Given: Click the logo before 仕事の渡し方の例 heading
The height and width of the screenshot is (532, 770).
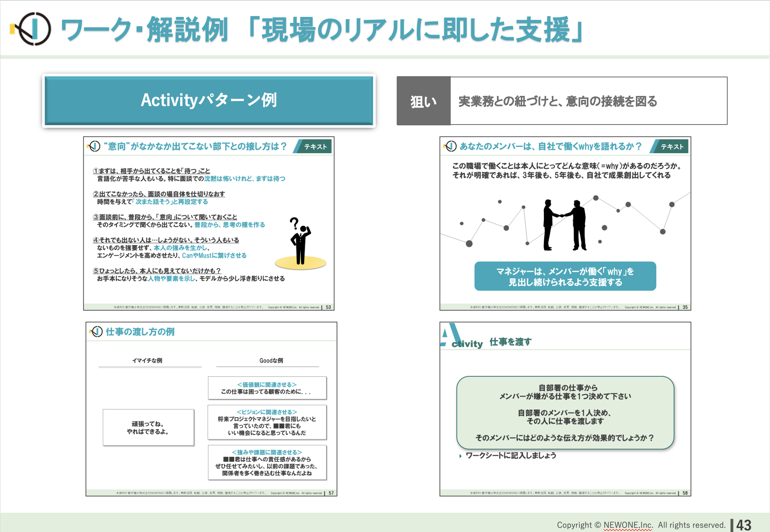Looking at the screenshot, I should pyautogui.click(x=96, y=332).
